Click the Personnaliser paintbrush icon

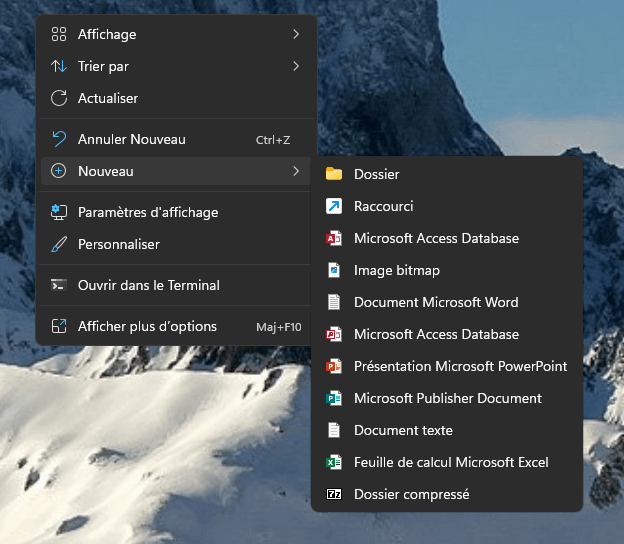(x=59, y=244)
